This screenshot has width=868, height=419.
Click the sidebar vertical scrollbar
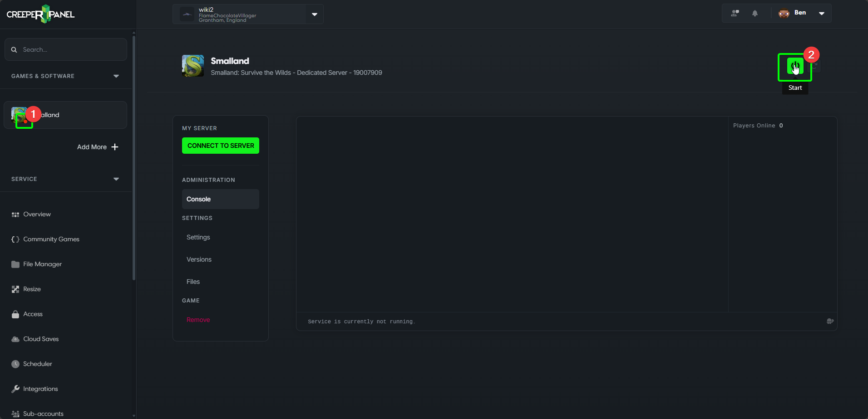pyautogui.click(x=133, y=158)
